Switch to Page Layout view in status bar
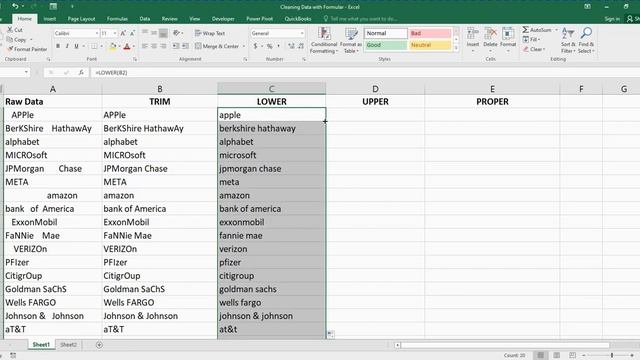640x360 pixels. pyautogui.click(x=556, y=356)
